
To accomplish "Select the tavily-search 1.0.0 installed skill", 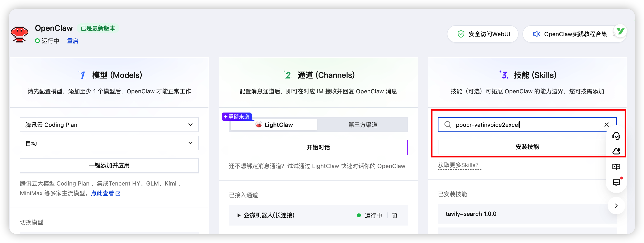I will pos(527,214).
